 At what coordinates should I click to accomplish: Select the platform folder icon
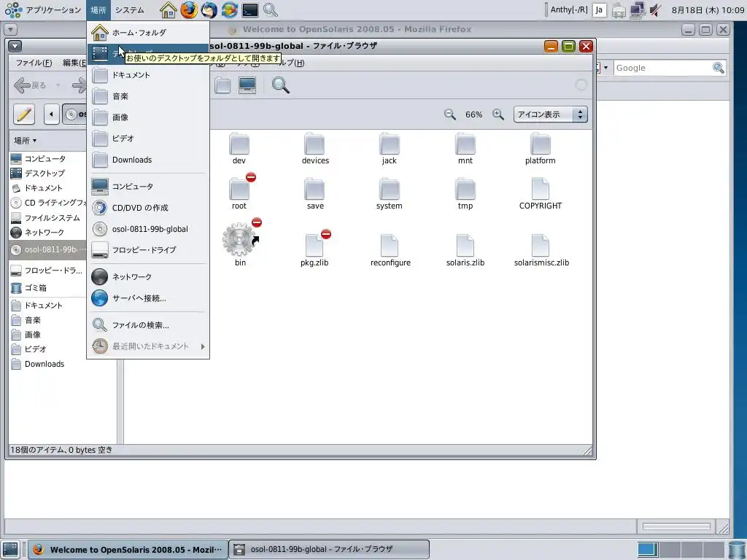click(541, 143)
